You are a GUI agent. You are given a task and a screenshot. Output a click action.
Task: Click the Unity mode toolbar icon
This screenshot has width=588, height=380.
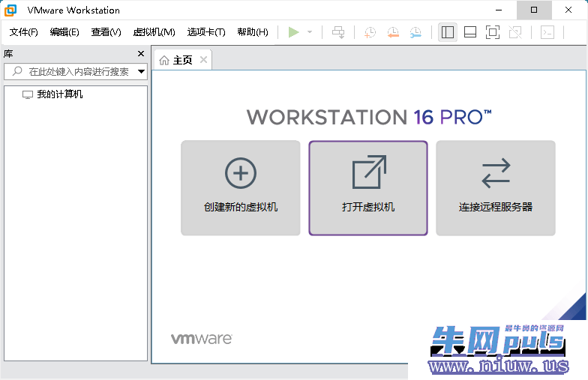tap(515, 32)
